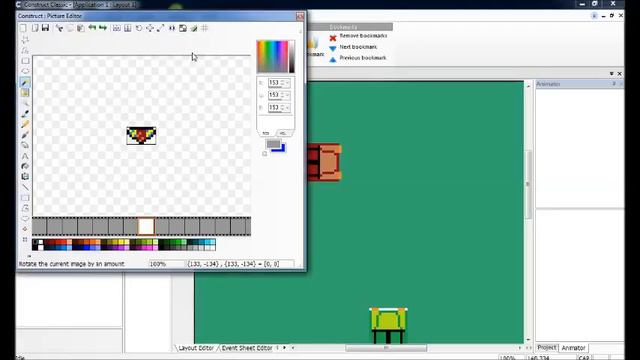Select the highlighted white frame in the filmstrip
640x360 pixels.
pyautogui.click(x=146, y=226)
